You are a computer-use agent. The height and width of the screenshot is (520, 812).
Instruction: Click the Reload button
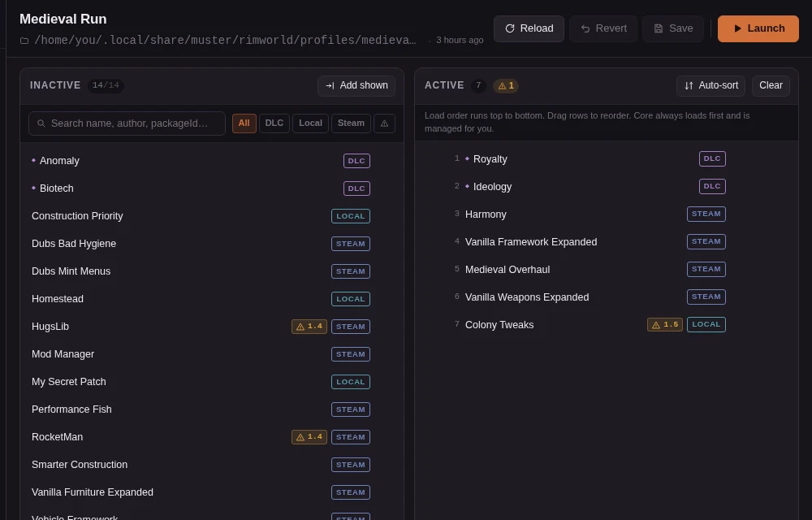coord(529,28)
